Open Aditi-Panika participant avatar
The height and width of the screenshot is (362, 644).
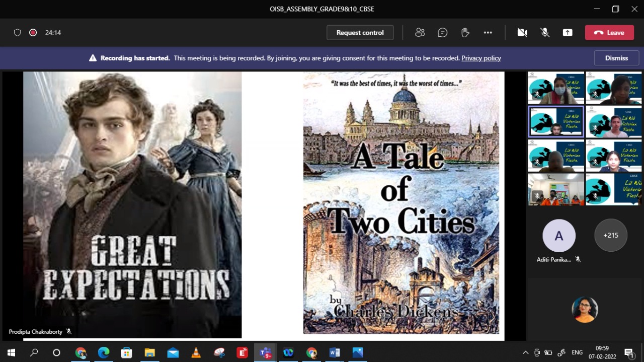click(x=559, y=236)
